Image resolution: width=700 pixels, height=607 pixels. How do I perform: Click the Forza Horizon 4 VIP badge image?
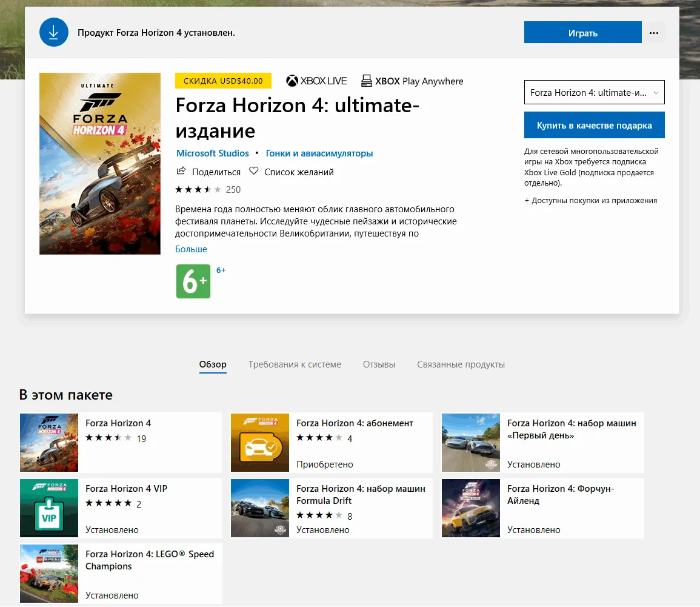[49, 508]
